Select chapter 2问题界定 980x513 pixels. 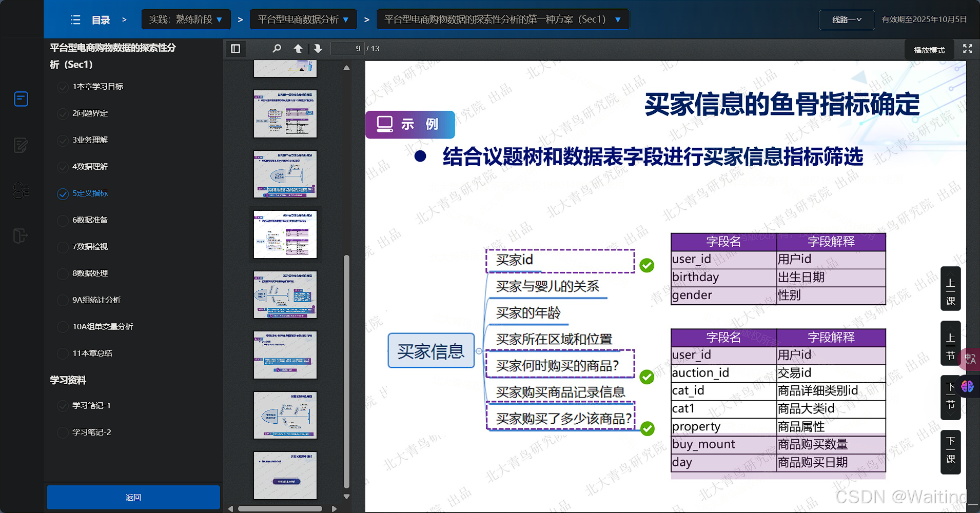point(90,113)
